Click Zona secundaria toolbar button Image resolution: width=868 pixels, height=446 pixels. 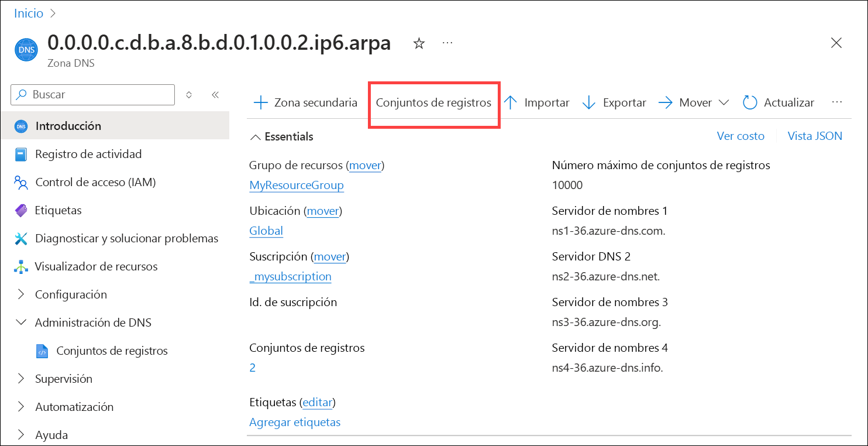tap(305, 102)
